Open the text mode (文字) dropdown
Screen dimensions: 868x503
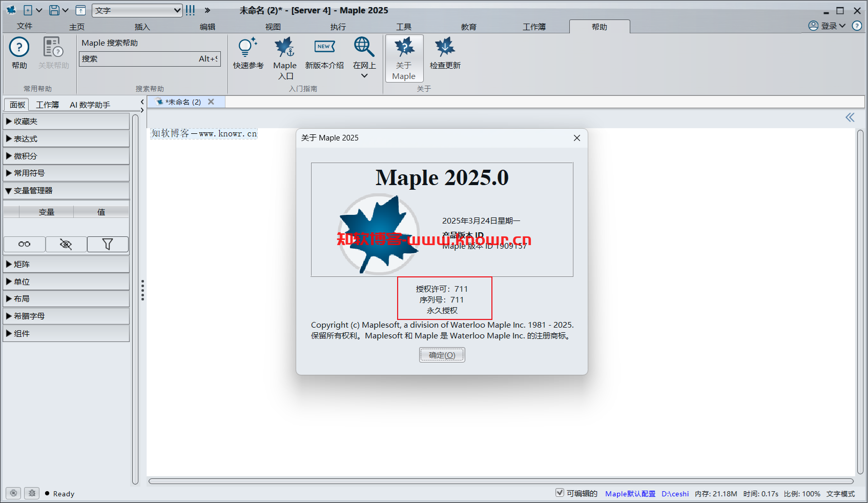pos(137,10)
